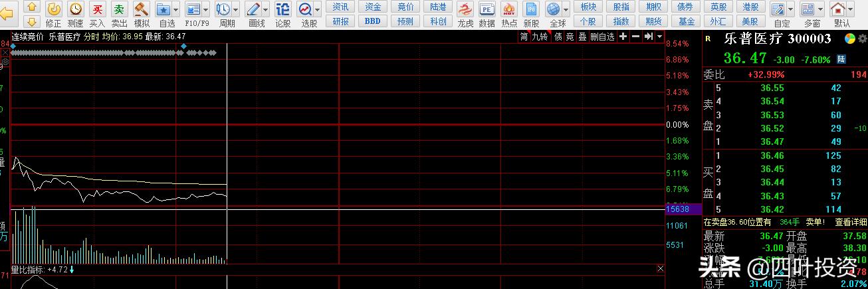Click the 科创 toolbar button
868x289 pixels.
[438, 21]
